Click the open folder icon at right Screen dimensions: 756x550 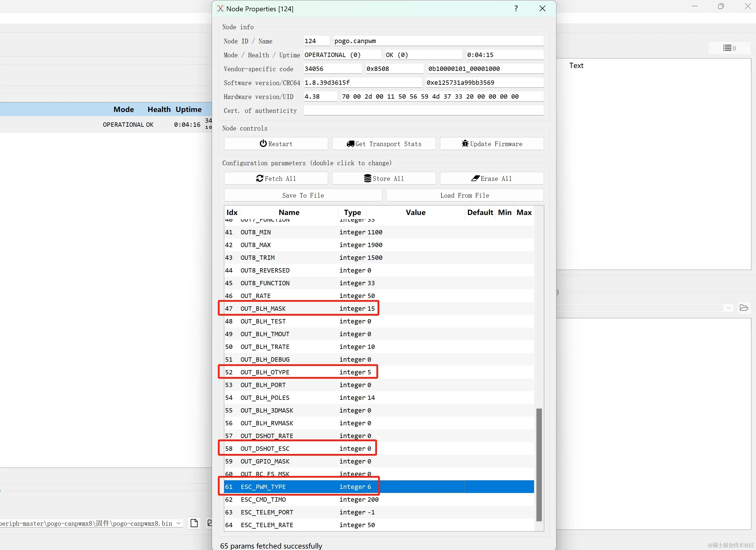[744, 308]
